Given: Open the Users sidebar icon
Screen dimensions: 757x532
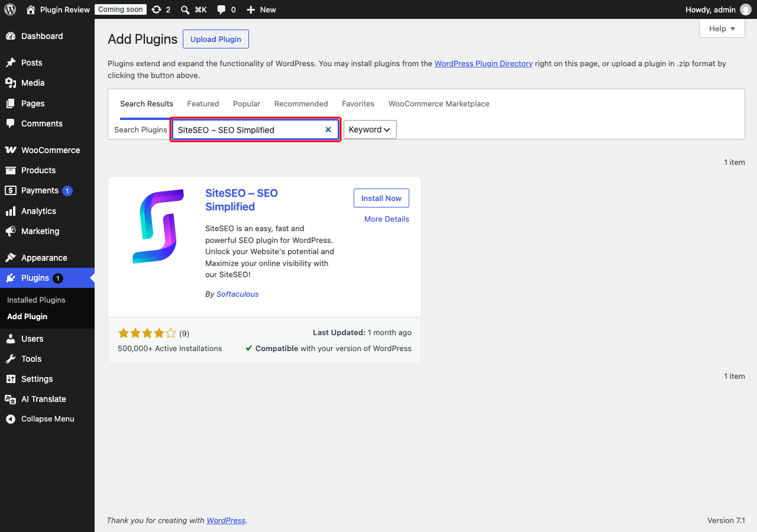Looking at the screenshot, I should (x=11, y=339).
